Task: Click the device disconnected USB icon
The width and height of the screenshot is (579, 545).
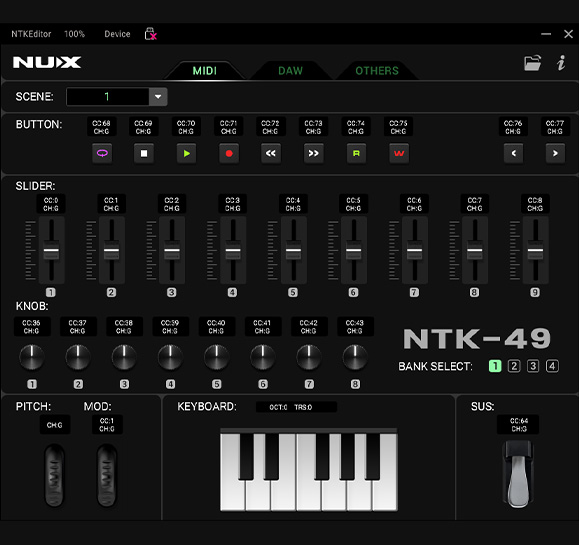Action: tap(150, 34)
